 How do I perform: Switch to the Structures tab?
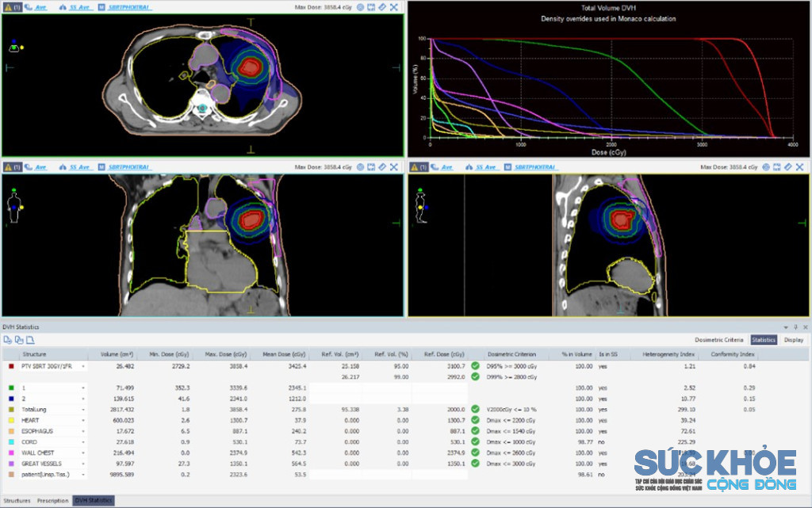click(x=17, y=501)
